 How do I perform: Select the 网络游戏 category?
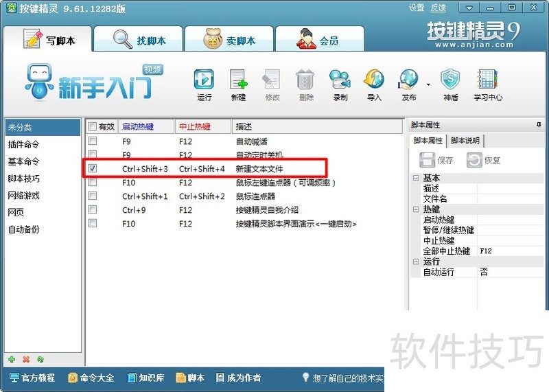point(43,195)
